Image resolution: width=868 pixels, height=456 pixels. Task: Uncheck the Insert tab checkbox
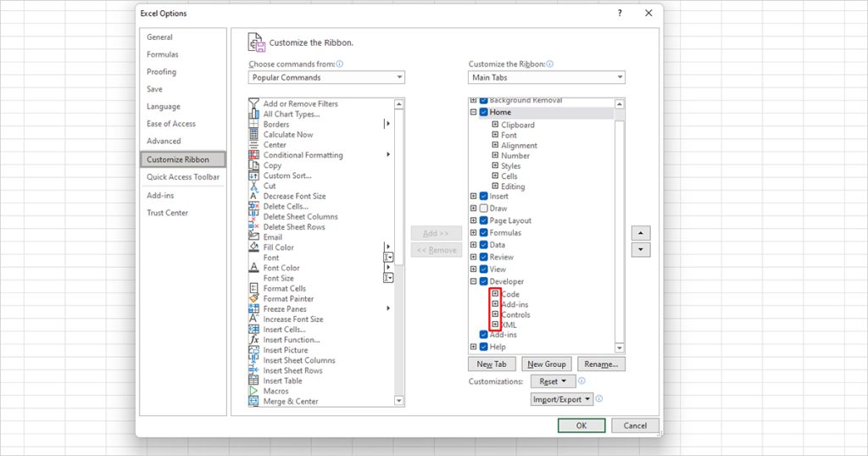484,196
